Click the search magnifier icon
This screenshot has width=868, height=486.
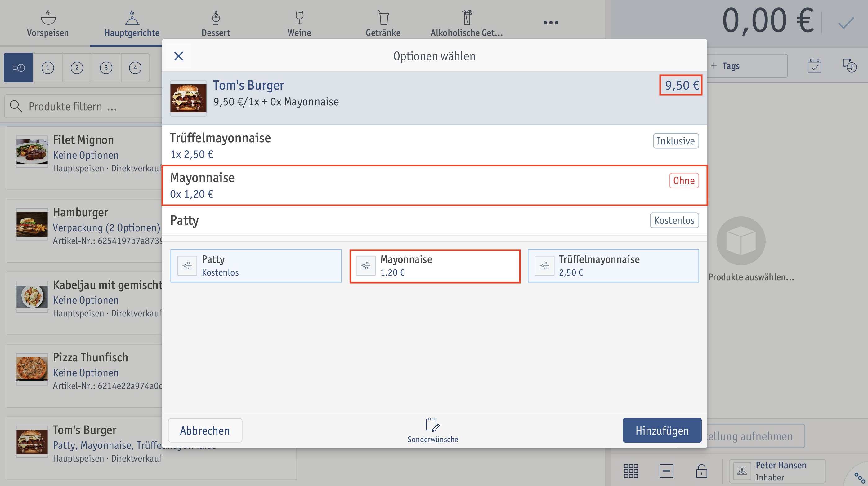(16, 106)
